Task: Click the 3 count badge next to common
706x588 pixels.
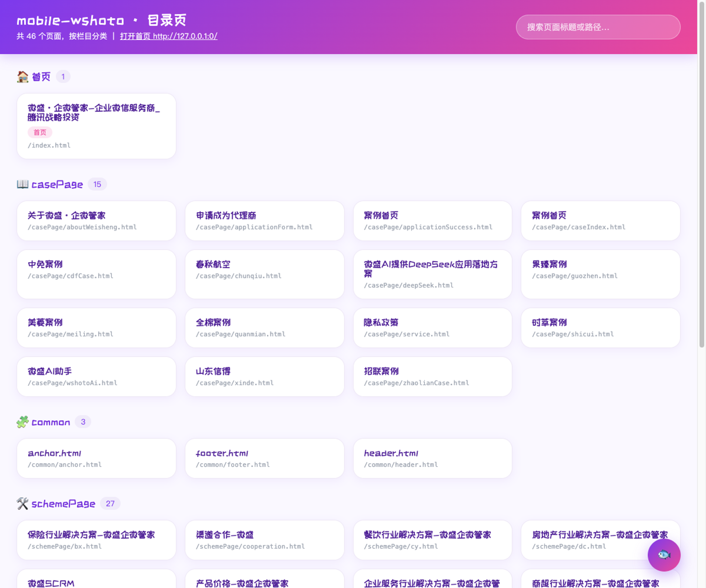Action: (83, 422)
